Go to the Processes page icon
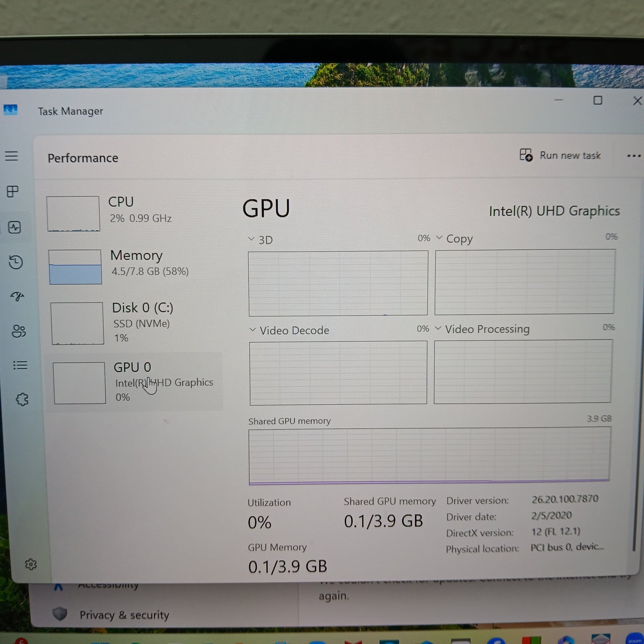 tap(13, 192)
